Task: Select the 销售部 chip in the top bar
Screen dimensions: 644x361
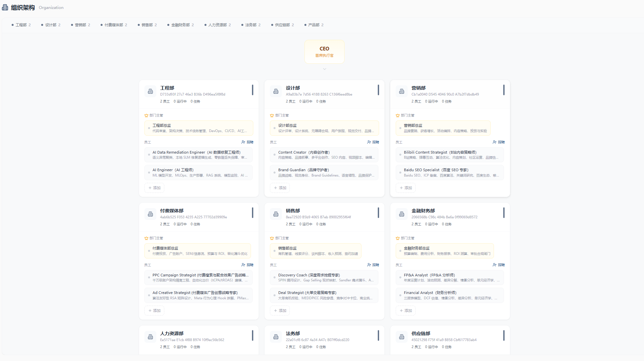Action: (147, 25)
